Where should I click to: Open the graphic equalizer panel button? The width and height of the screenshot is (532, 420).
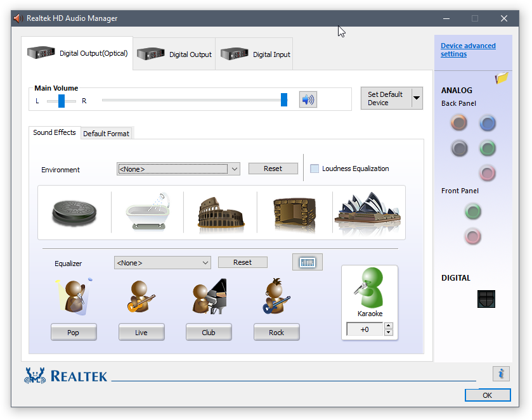coord(308,262)
